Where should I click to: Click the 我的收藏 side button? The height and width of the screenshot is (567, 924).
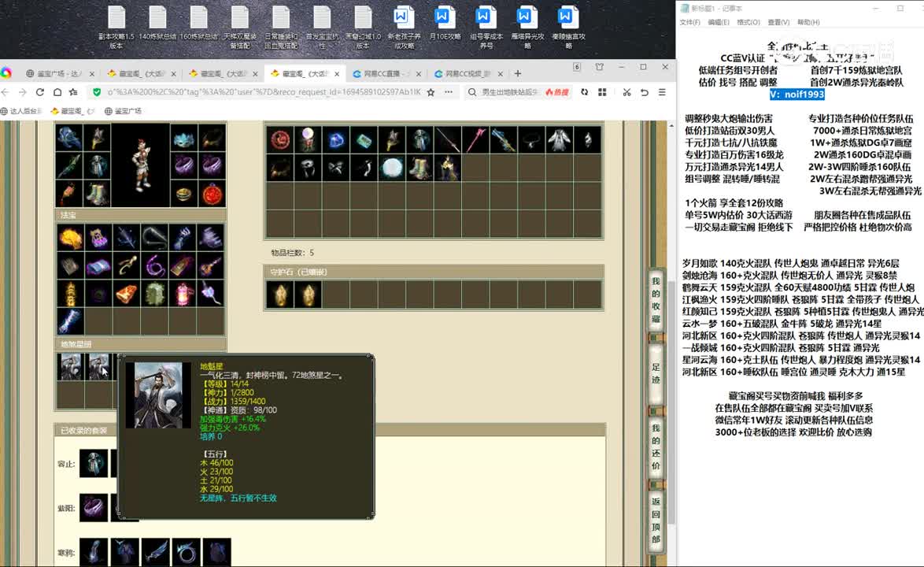[656, 300]
